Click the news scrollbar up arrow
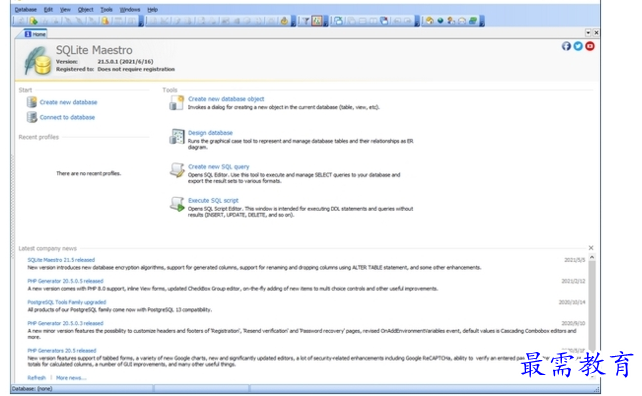This screenshot has height=396, width=642. coord(592,257)
